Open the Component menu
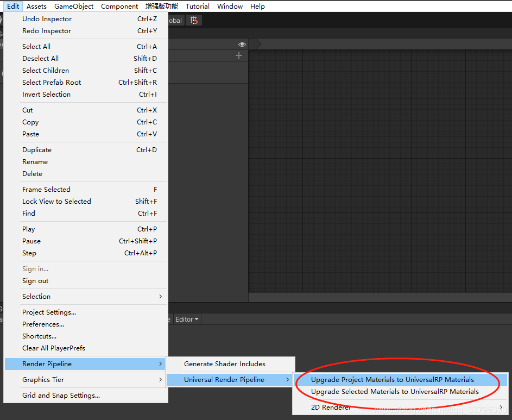 pos(119,6)
